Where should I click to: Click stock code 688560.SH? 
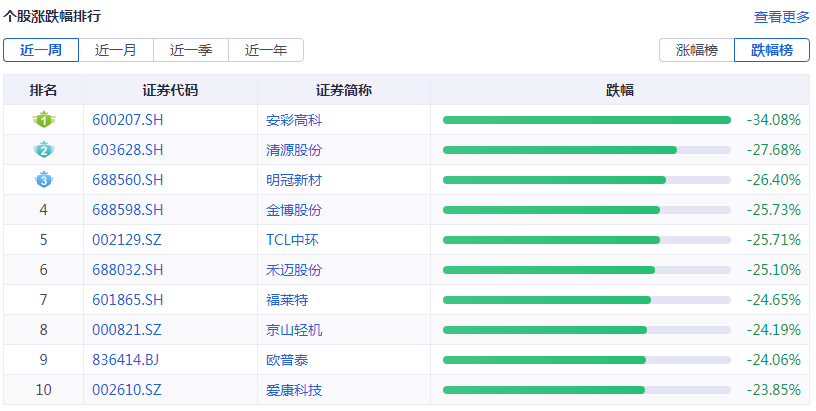127,180
